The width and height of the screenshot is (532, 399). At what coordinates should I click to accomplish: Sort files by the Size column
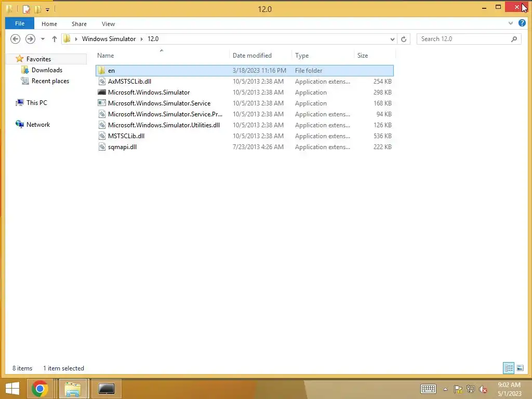pos(362,55)
